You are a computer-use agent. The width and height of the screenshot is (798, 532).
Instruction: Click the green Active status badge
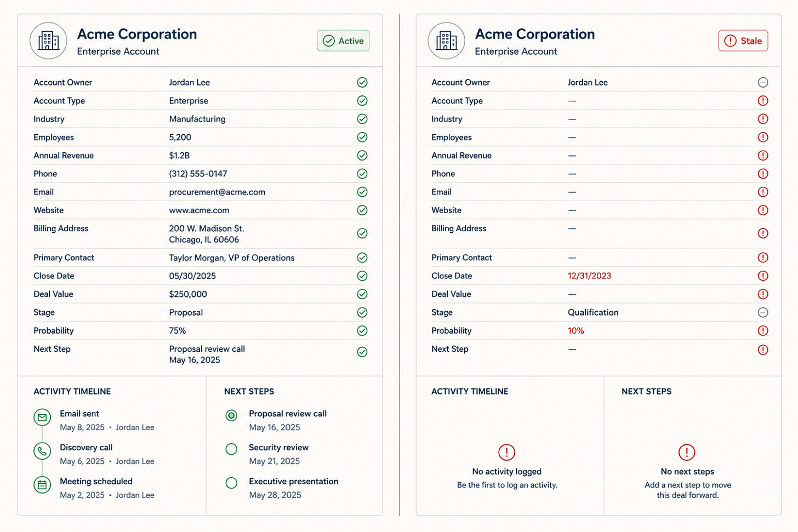pos(343,41)
